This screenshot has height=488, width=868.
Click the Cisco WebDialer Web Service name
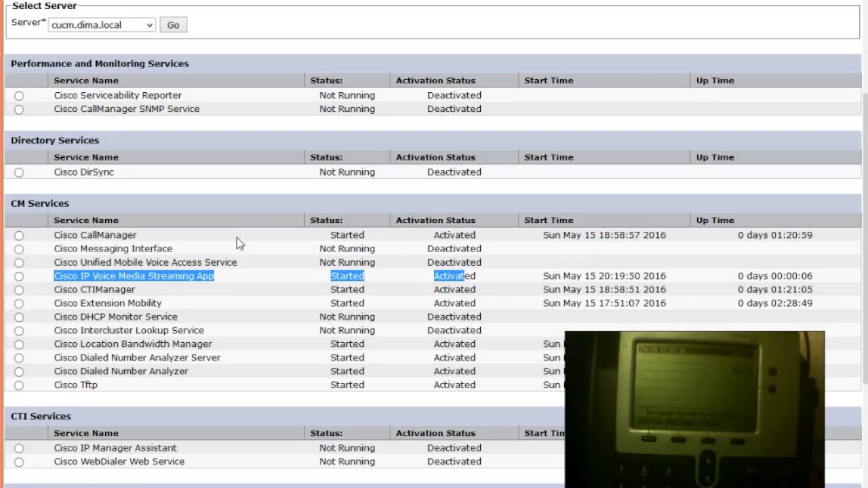click(119, 462)
